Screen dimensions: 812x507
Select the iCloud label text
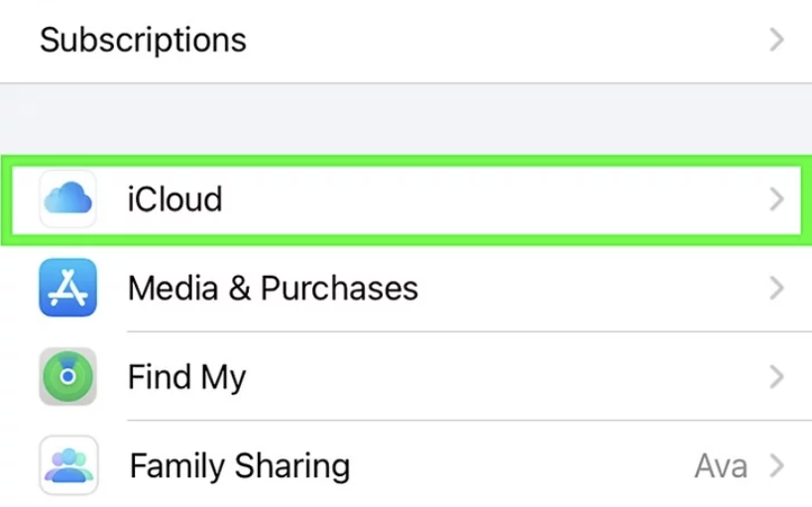[174, 199]
